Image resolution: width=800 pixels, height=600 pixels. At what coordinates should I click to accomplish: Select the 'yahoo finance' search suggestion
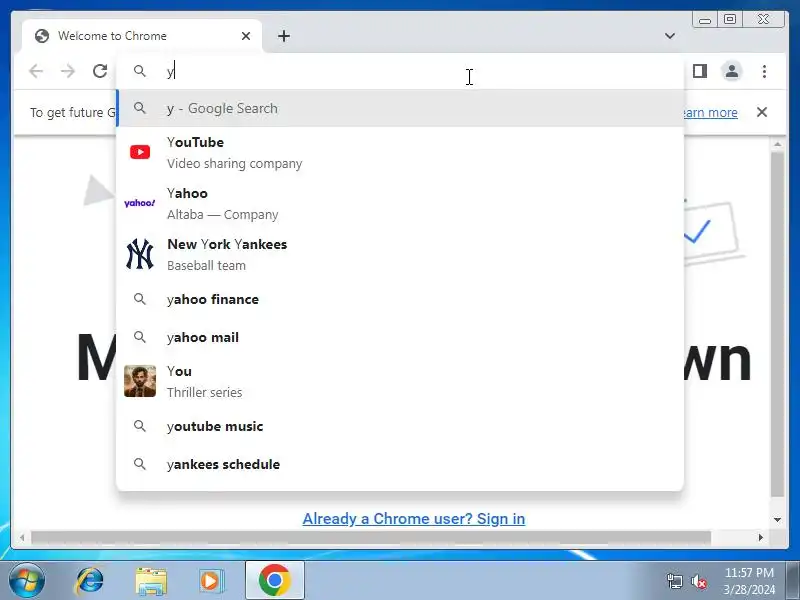point(400,299)
